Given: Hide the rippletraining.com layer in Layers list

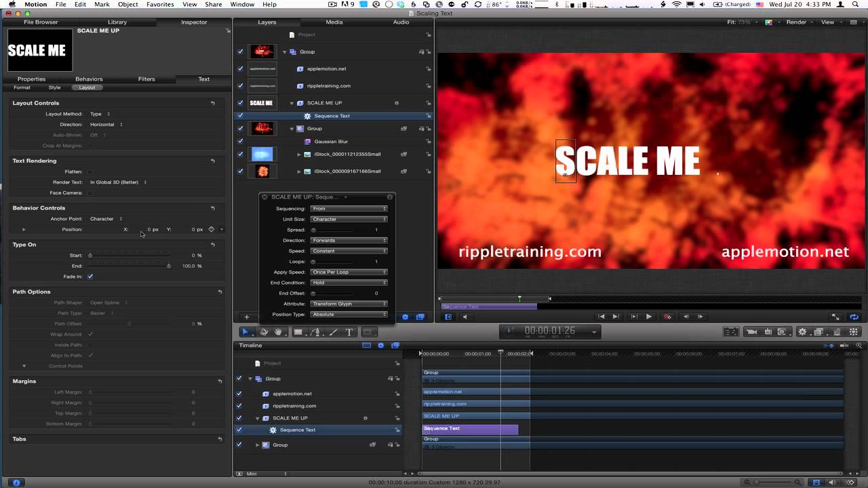Looking at the screenshot, I should pos(240,86).
